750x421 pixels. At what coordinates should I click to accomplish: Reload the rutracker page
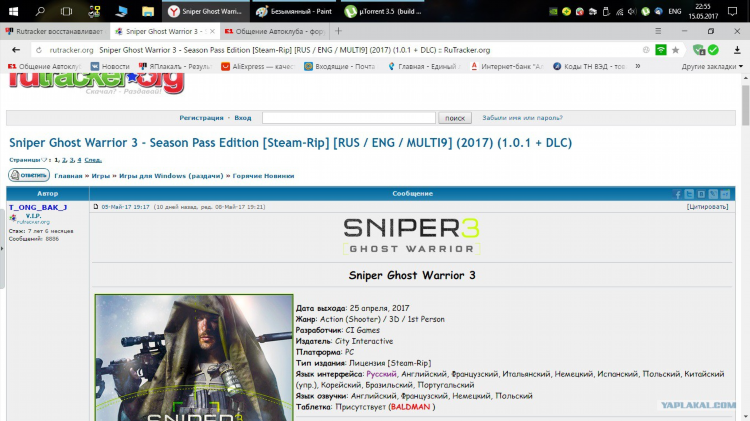[x=39, y=50]
